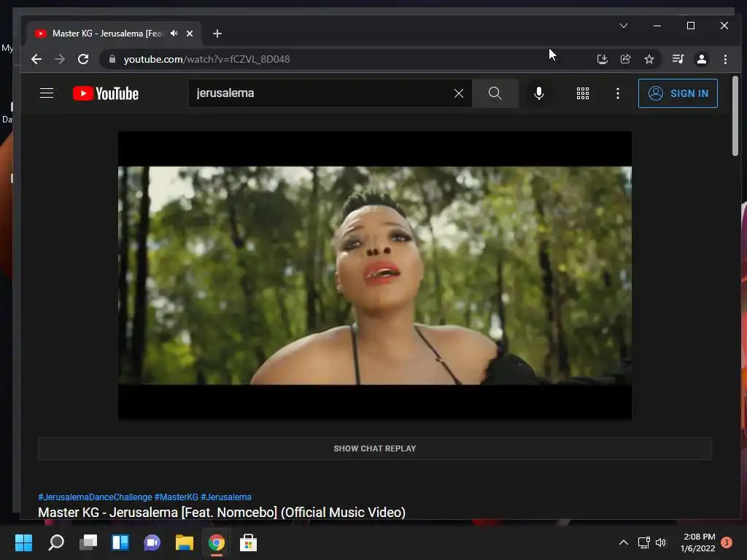Click SHOW CHAT REPLAY

pyautogui.click(x=375, y=448)
